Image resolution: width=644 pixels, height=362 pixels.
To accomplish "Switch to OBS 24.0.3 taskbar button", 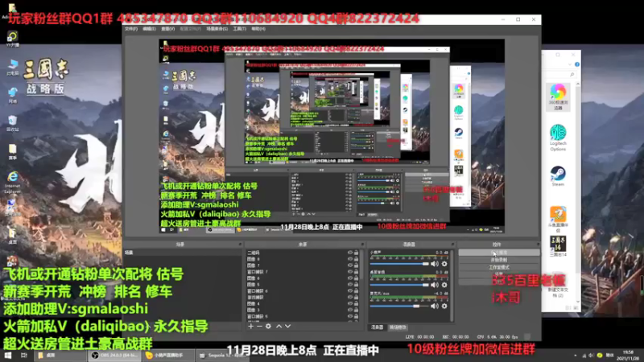I will [115, 356].
